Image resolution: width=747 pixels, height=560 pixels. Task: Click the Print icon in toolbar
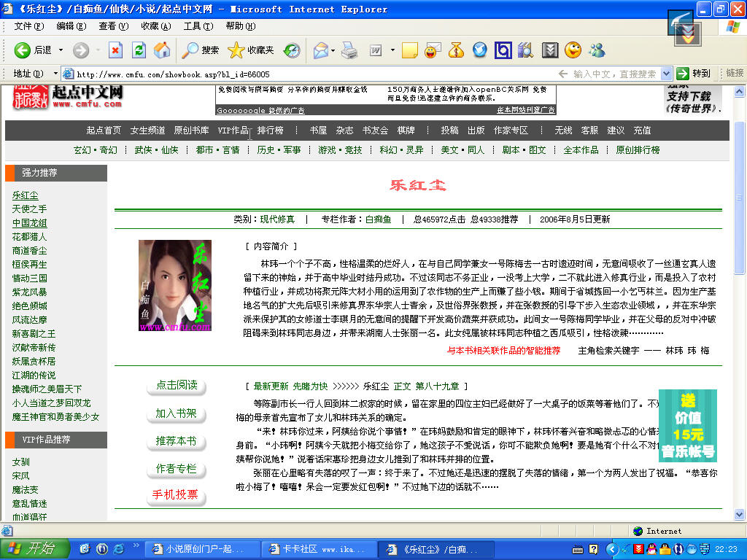pos(349,50)
